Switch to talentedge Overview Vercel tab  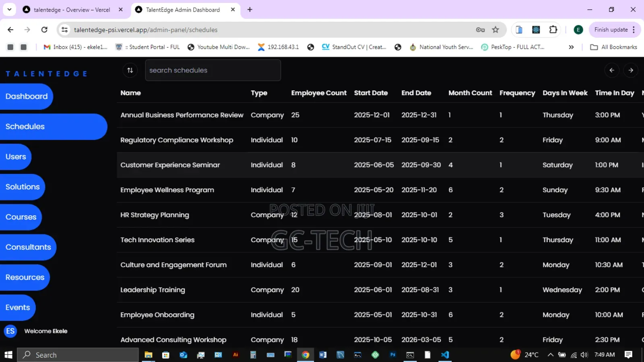tap(72, 10)
